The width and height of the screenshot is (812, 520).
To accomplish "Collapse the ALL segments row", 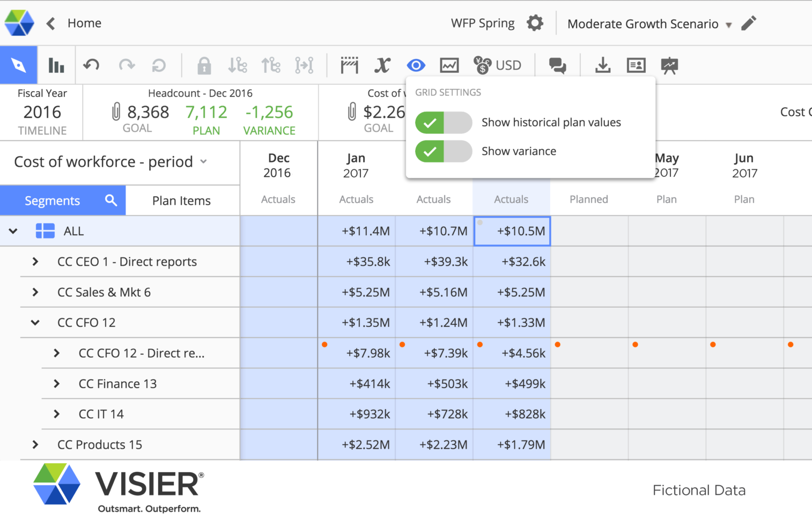I will click(13, 231).
